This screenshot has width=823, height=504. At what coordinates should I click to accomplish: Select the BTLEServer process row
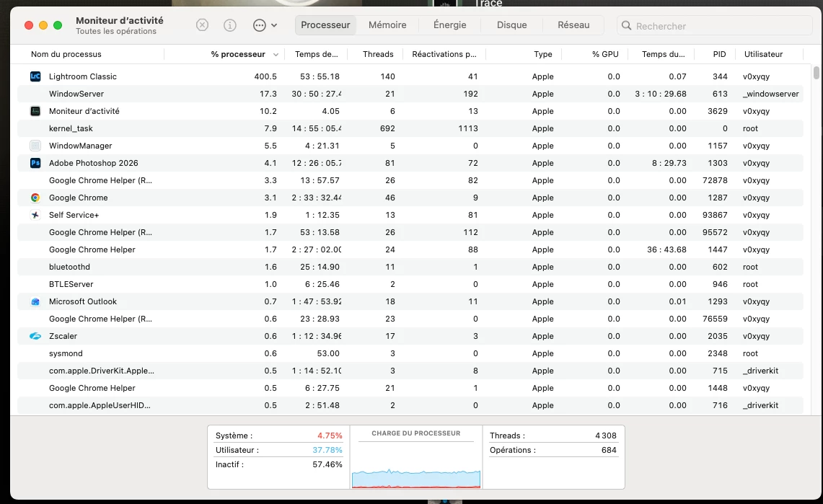click(x=410, y=284)
